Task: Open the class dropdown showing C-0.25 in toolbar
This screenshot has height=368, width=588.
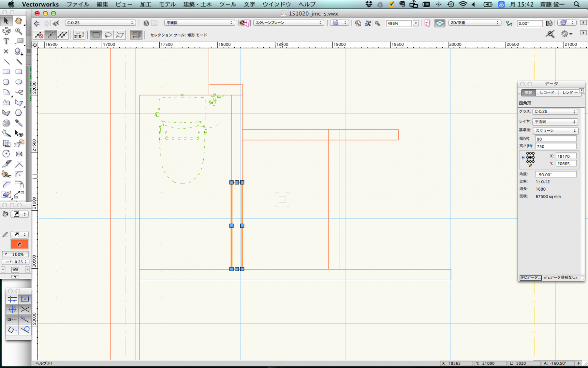Action: 100,23
